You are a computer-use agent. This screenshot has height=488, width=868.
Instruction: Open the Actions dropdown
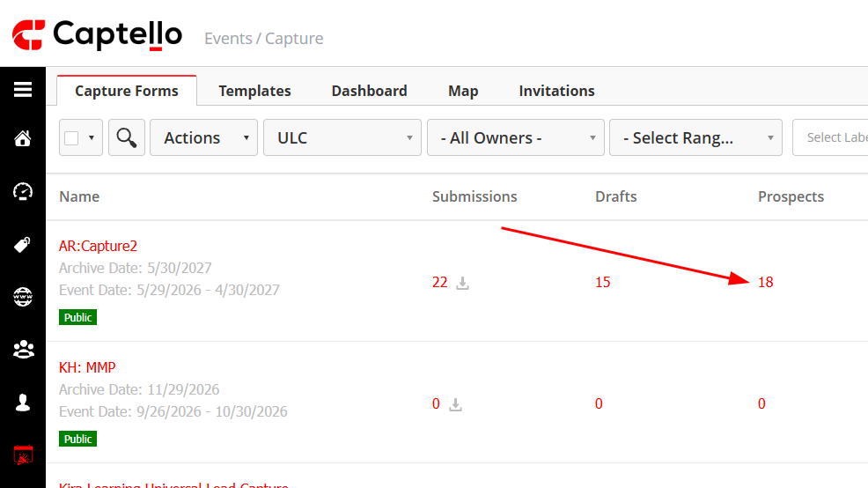pyautogui.click(x=203, y=137)
